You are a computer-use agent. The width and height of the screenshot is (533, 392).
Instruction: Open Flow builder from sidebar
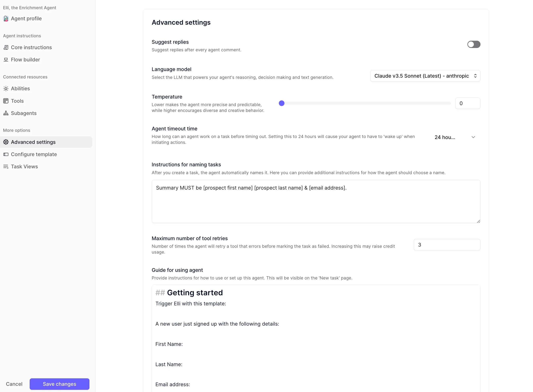(25, 60)
